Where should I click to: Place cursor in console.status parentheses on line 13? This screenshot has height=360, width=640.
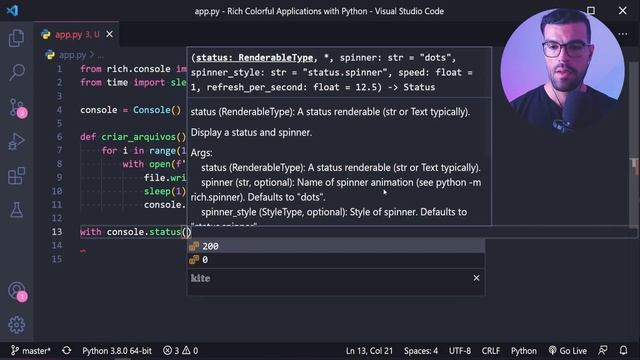(x=186, y=232)
